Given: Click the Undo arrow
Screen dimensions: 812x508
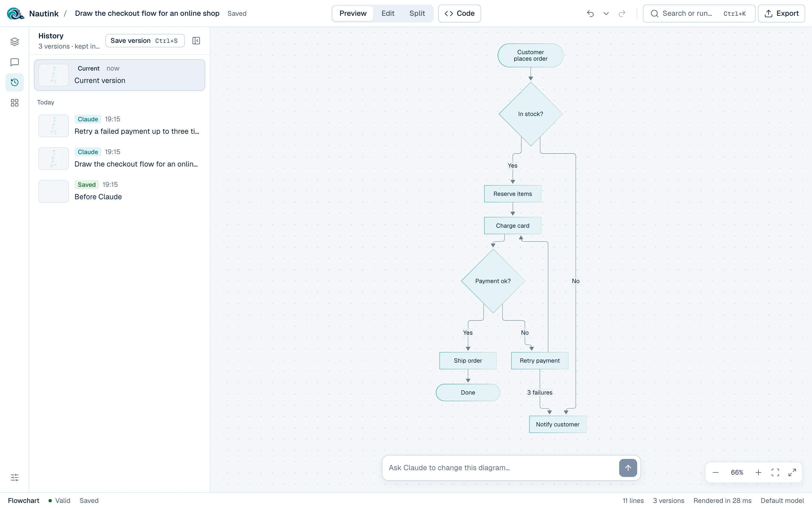Looking at the screenshot, I should tap(590, 14).
